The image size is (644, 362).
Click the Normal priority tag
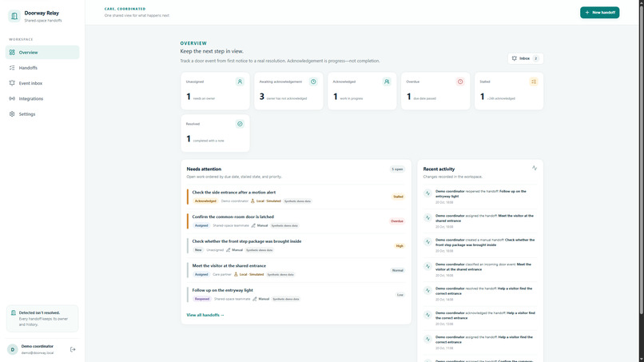click(x=398, y=270)
